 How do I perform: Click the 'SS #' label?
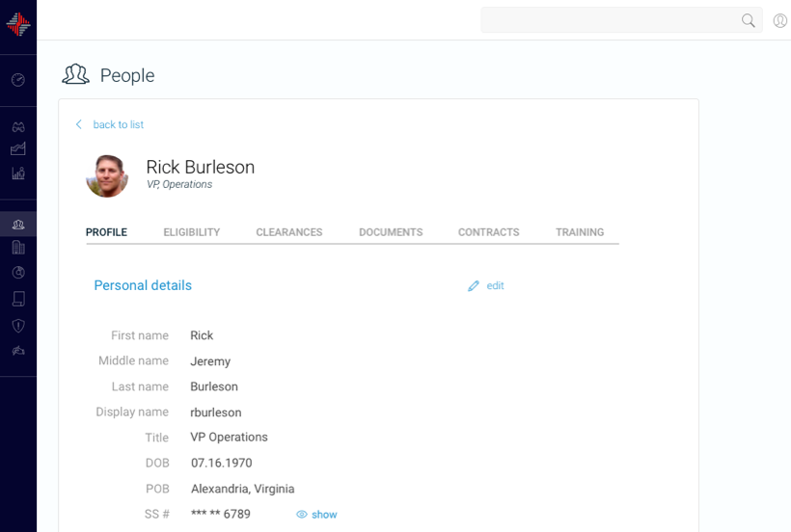pos(157,514)
